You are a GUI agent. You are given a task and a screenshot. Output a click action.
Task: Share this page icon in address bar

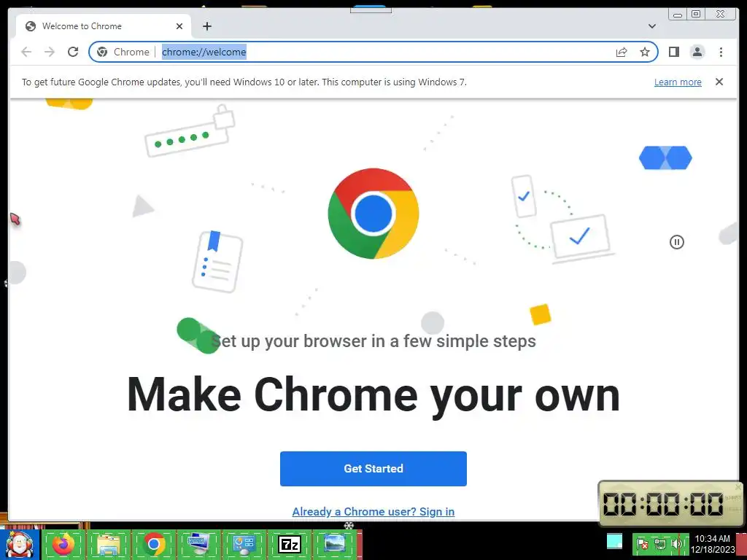click(622, 52)
